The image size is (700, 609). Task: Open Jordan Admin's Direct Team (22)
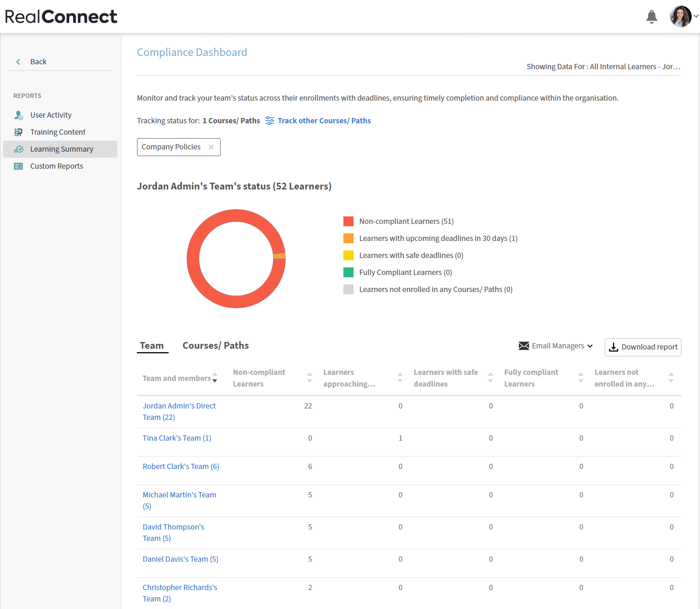(179, 412)
